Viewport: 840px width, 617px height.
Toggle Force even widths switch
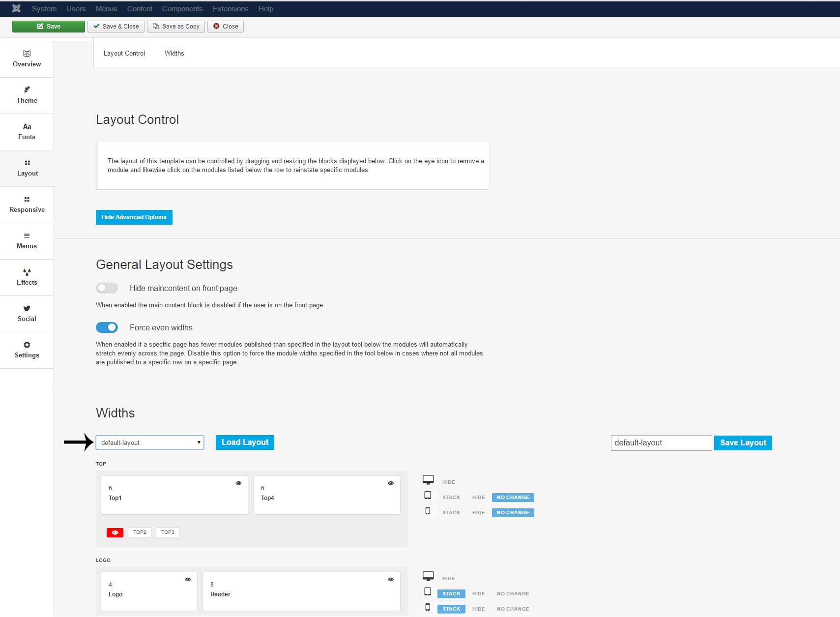point(107,327)
